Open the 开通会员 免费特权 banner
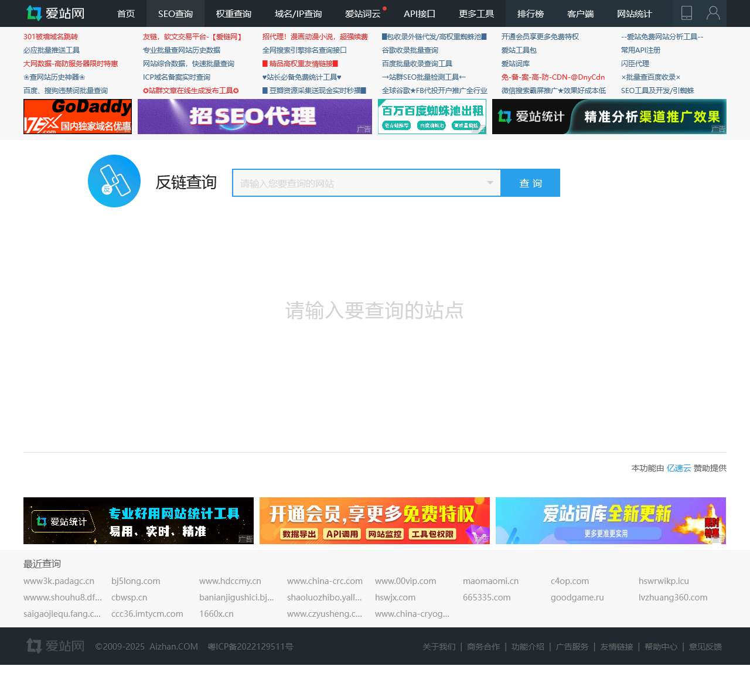The image size is (750, 700). [x=374, y=521]
